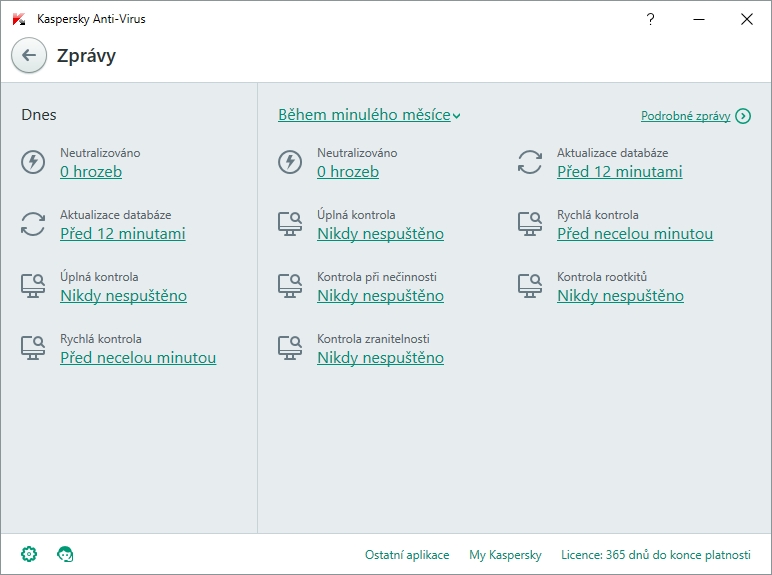Click the Kontrola rootkitů scan icon
The width and height of the screenshot is (772, 575).
[529, 285]
